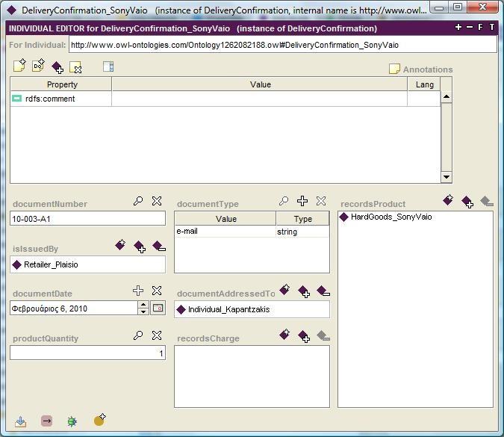Create a new resource for isIssuedBy
Image resolution: width=504 pixels, height=437 pixels.
click(x=120, y=245)
